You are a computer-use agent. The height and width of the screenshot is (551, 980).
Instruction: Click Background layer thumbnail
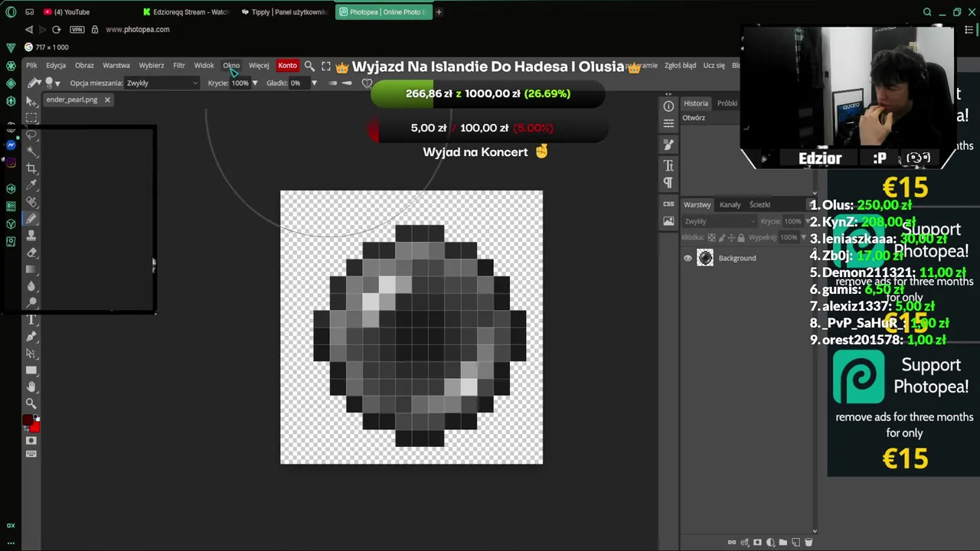coord(705,258)
